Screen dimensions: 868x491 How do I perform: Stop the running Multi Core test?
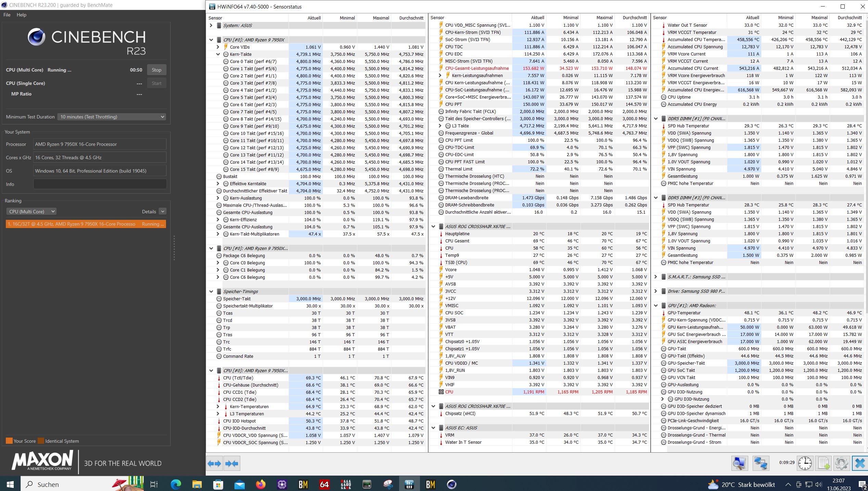[156, 70]
